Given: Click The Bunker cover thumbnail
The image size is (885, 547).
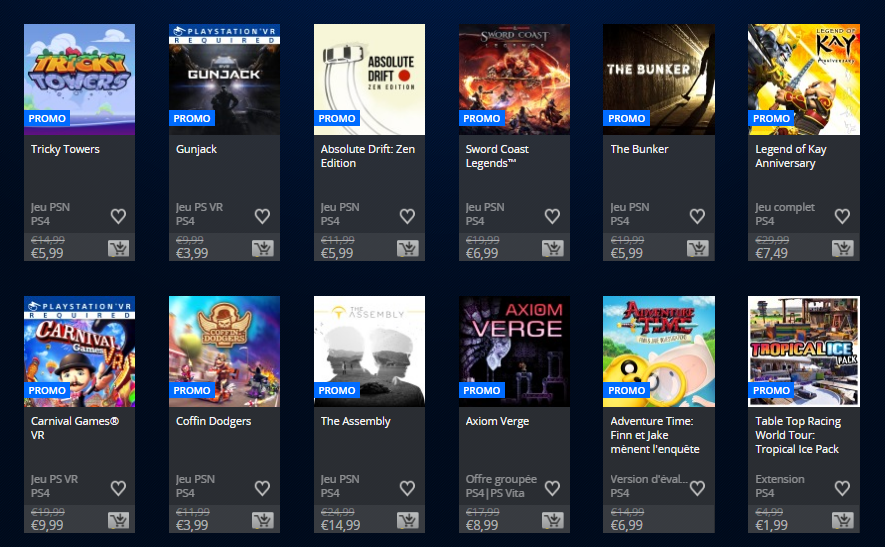Looking at the screenshot, I should click(x=659, y=79).
